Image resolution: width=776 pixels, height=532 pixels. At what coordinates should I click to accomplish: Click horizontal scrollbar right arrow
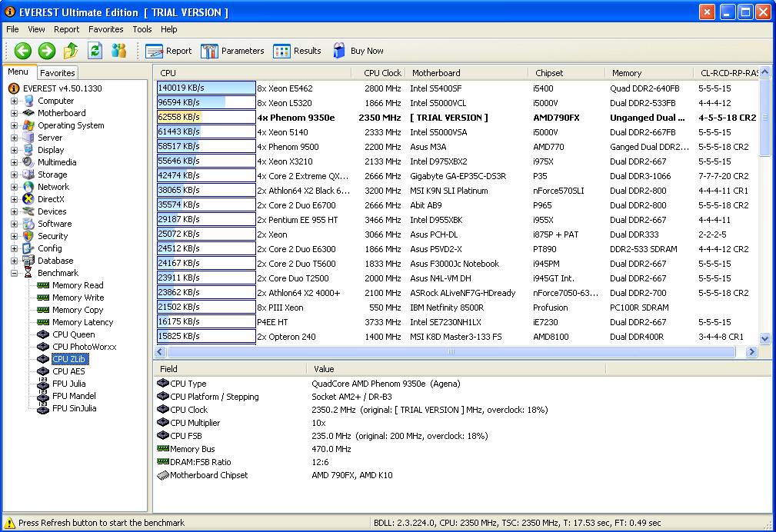(751, 352)
